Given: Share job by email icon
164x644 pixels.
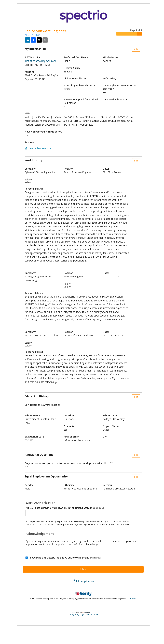Looking at the screenshot, I should 45,40.
